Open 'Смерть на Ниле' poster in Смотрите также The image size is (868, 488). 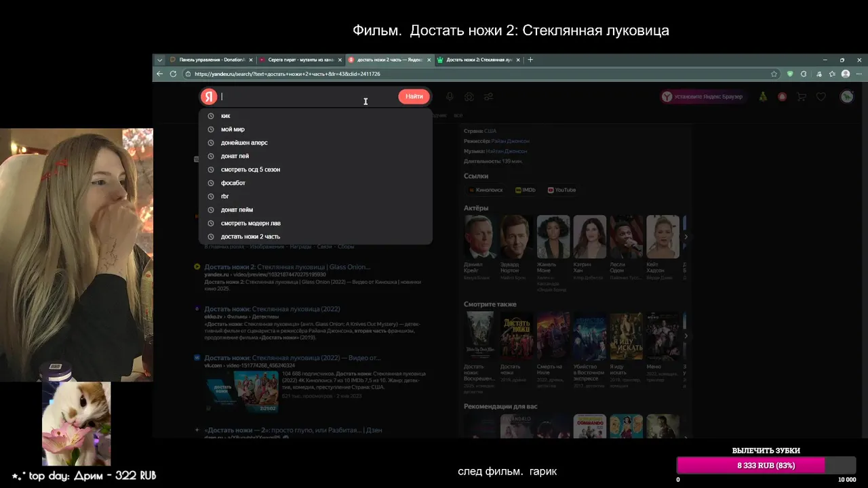pyautogui.click(x=554, y=336)
